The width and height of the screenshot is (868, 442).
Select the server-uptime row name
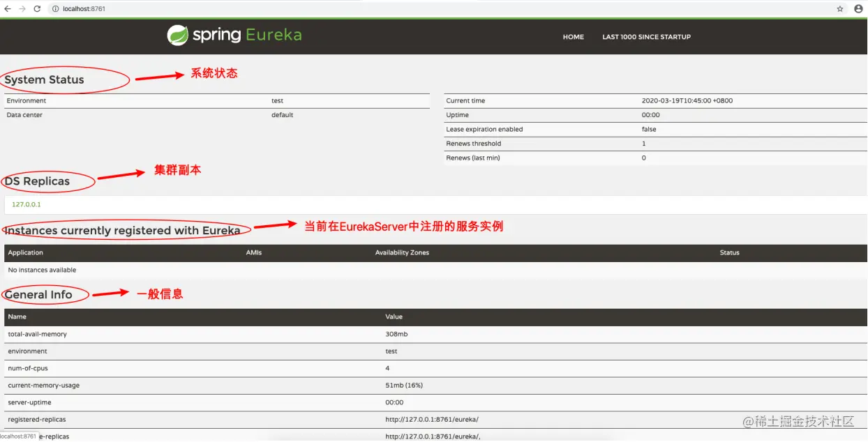(29, 403)
